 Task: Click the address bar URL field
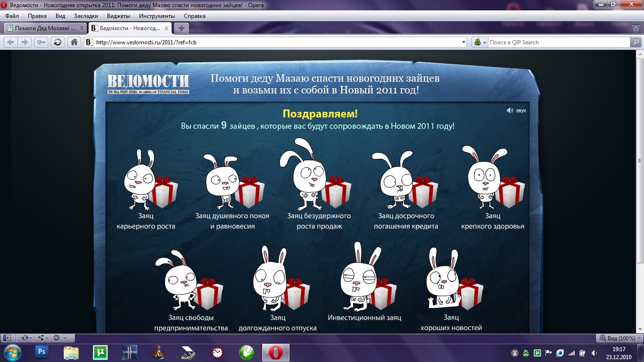[275, 42]
